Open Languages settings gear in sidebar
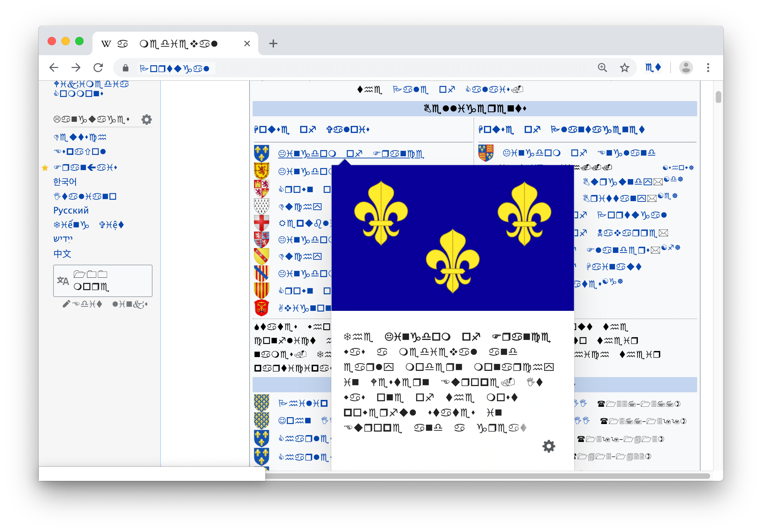 147,120
